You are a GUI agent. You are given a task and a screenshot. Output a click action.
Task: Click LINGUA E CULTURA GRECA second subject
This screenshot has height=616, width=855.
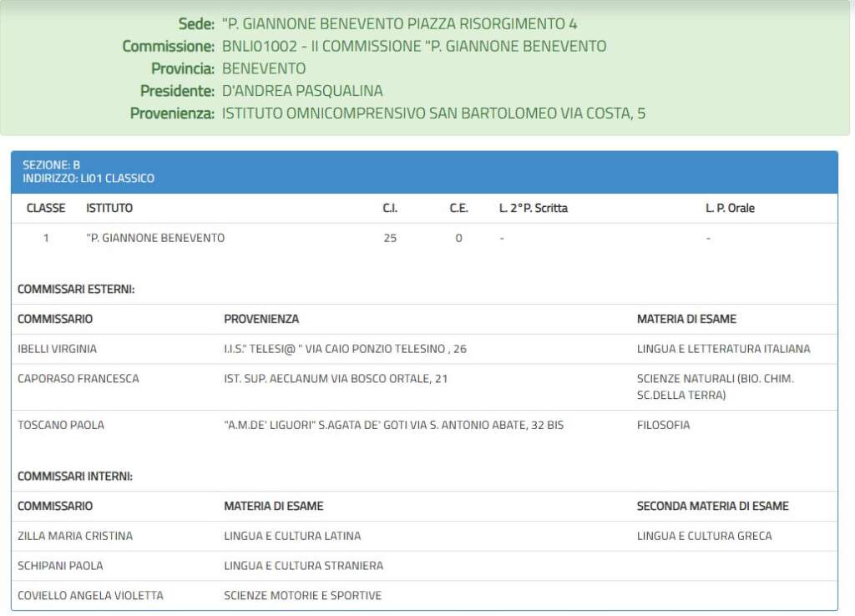click(x=704, y=537)
